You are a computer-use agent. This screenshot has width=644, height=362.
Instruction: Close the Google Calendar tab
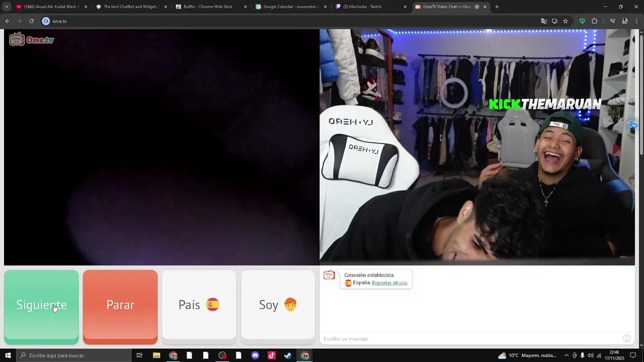(x=325, y=7)
